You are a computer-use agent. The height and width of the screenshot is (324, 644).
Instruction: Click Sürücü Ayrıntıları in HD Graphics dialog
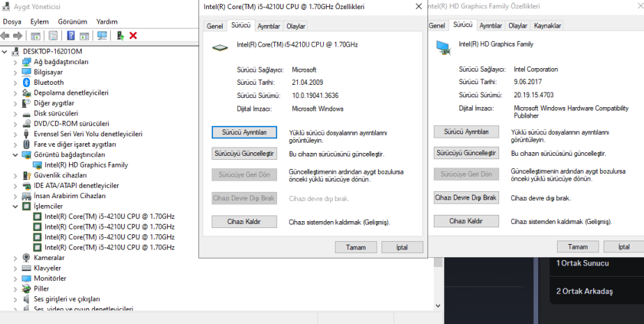tap(466, 131)
